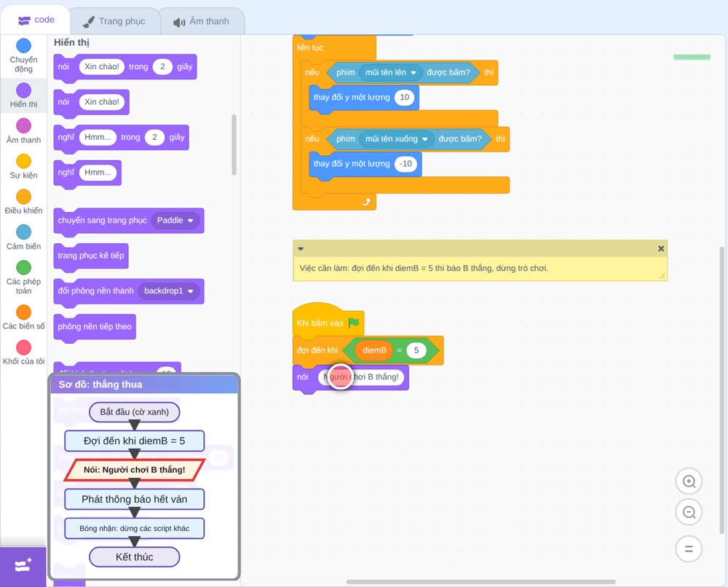Click the add extension button

tap(23, 566)
